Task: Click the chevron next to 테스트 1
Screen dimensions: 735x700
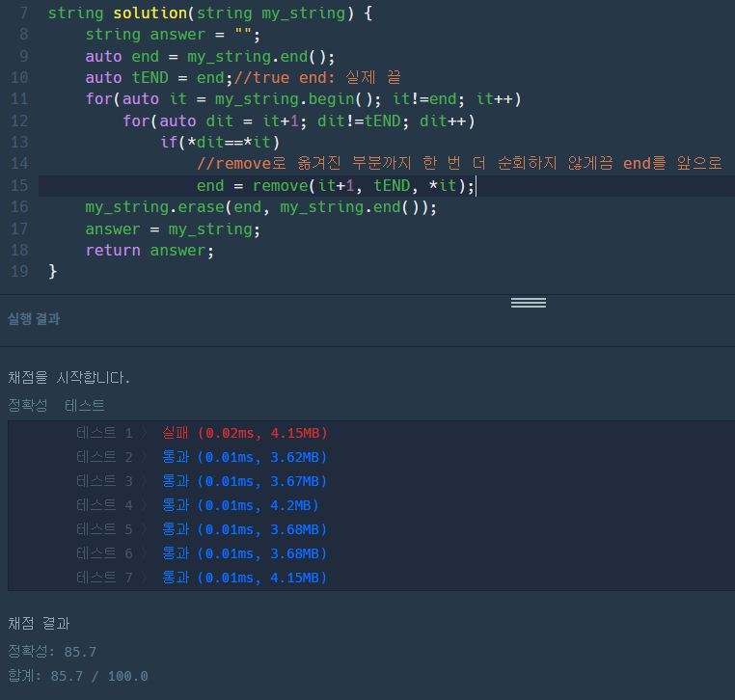Action: pos(144,433)
